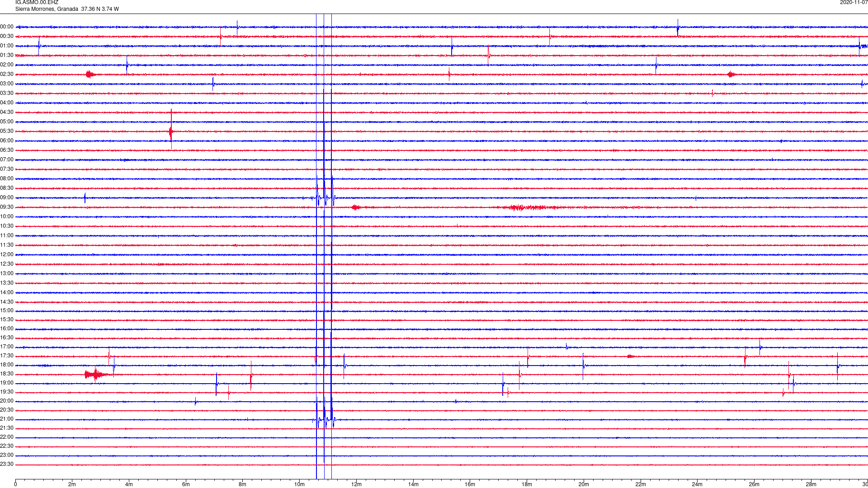The width and height of the screenshot is (868, 488).
Task: Select the 21:00 trace time label
Action: tap(7, 419)
